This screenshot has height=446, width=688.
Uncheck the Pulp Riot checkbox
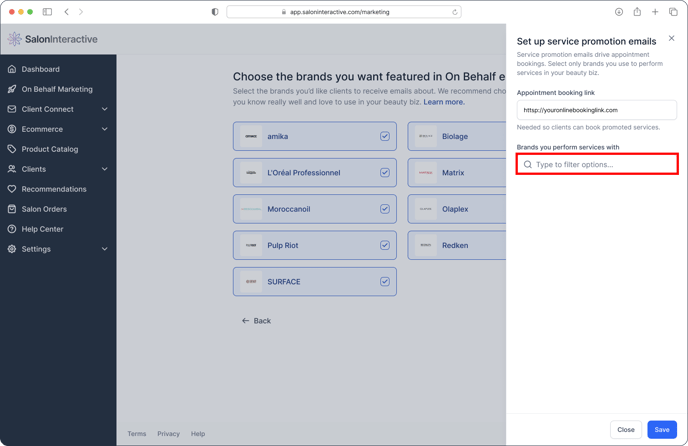coord(385,245)
